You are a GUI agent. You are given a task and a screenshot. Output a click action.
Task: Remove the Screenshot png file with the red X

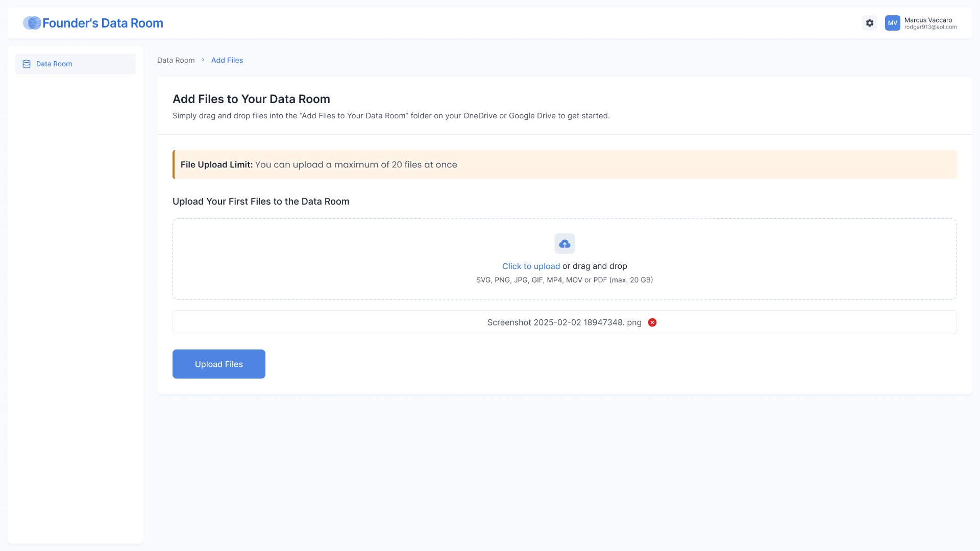tap(652, 322)
